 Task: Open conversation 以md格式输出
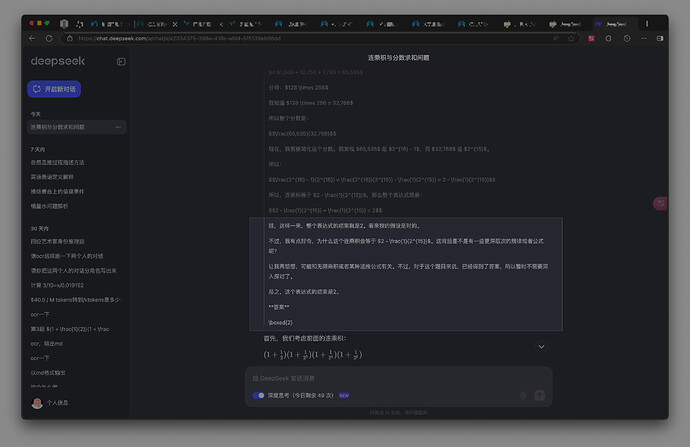(x=48, y=372)
